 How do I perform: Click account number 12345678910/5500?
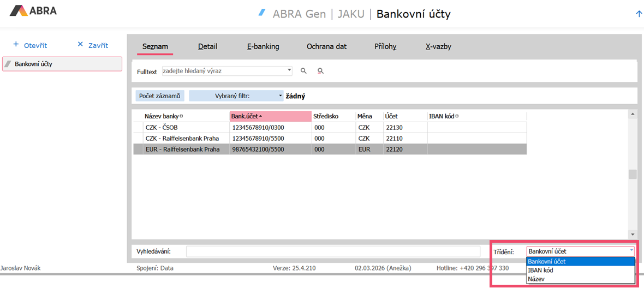(258, 138)
